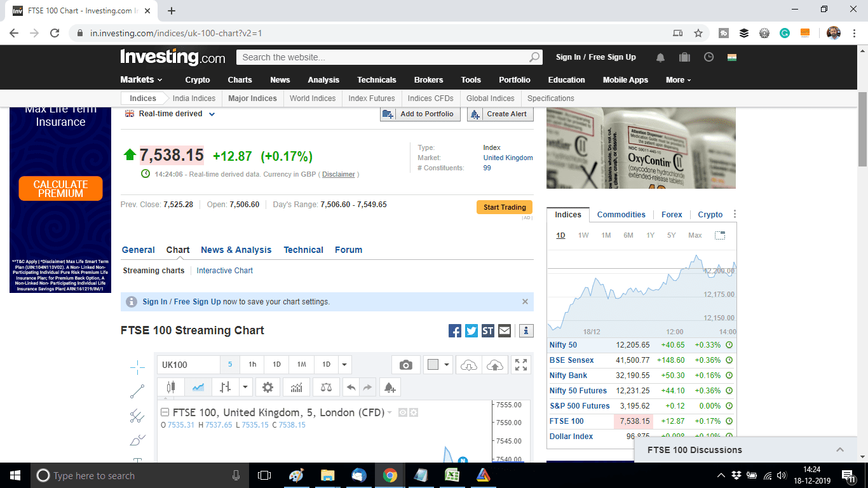Image resolution: width=868 pixels, height=488 pixels.
Task: Switch to the Forex sidebar tab
Action: (x=672, y=215)
